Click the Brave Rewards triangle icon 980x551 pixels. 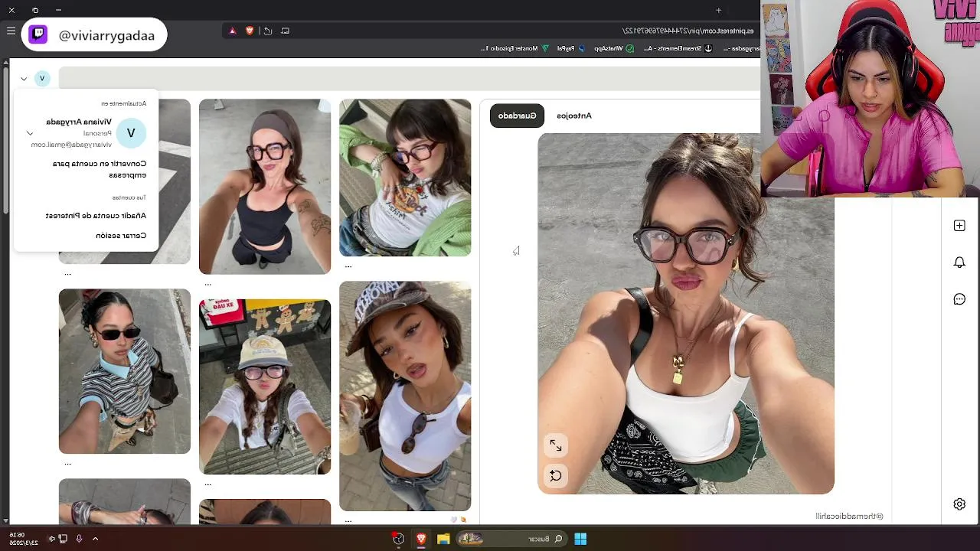pos(233,31)
